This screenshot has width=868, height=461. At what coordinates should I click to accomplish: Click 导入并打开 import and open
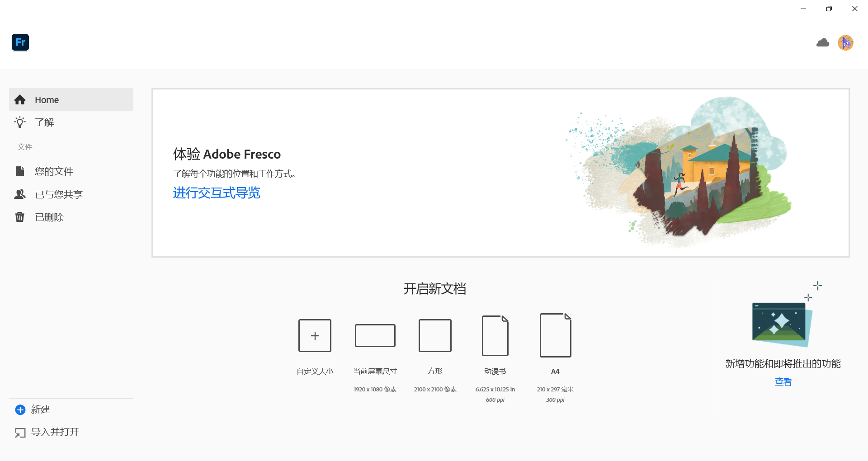point(47,432)
